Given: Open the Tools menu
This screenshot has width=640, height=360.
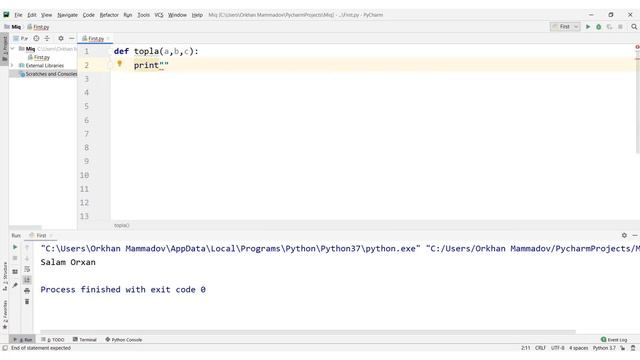Looking at the screenshot, I should click(143, 15).
